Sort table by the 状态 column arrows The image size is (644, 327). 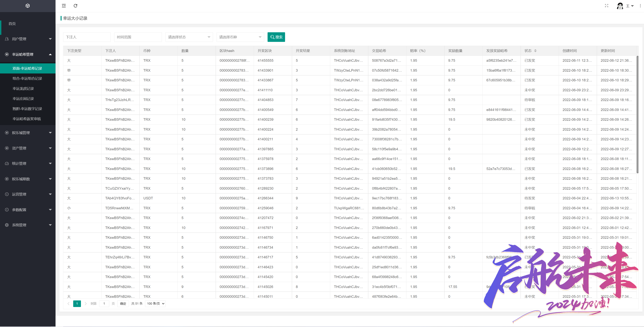[535, 51]
